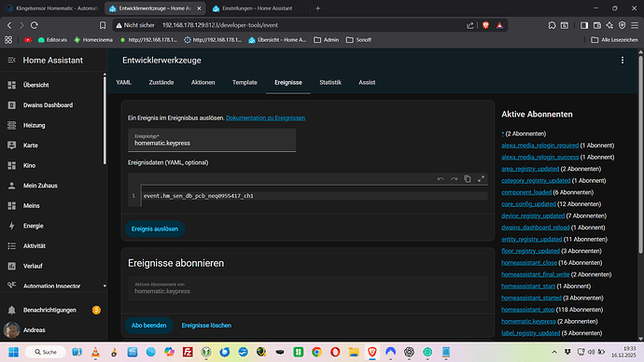Viewport: 644px width, 362px height.
Task: Switch to Klingelsensor Homematic browser tab
Action: click(x=52, y=8)
